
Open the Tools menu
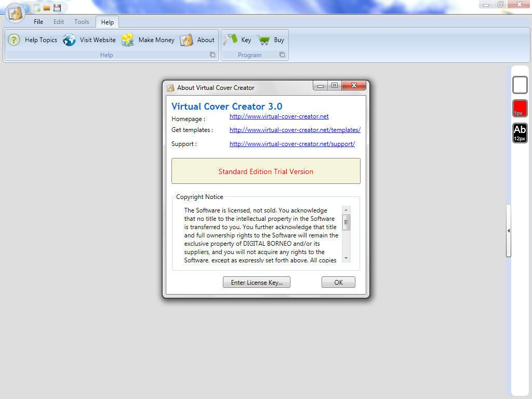[82, 22]
